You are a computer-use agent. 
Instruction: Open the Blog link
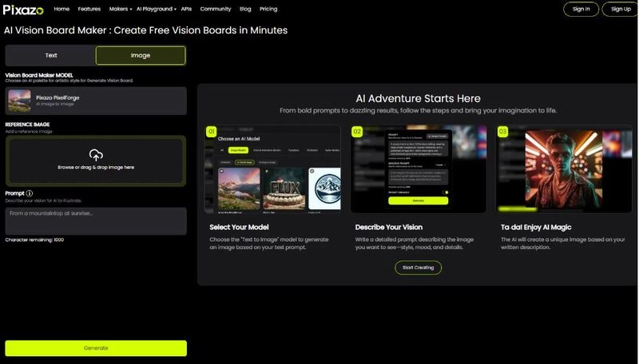pos(245,9)
